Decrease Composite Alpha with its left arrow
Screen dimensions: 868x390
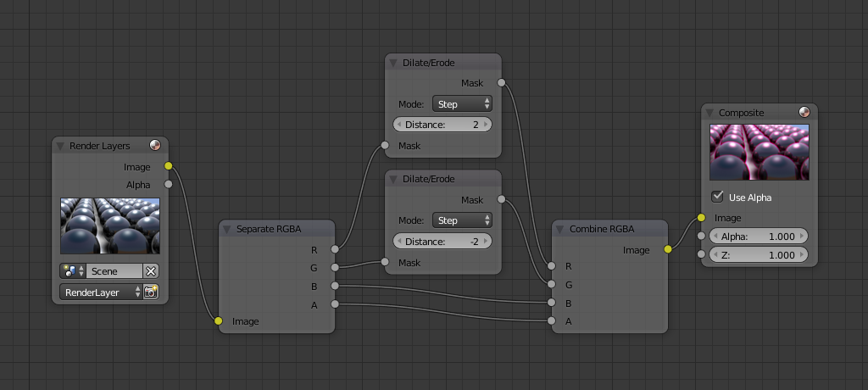click(x=715, y=236)
